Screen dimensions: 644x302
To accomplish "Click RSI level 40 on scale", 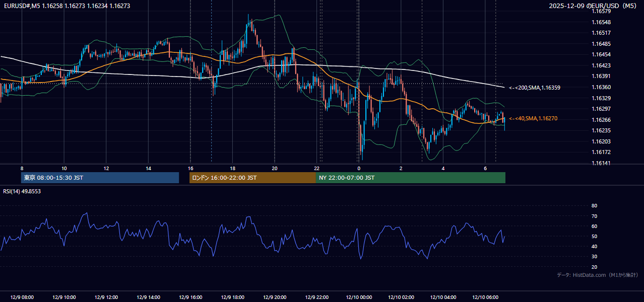I will pyautogui.click(x=595, y=246).
